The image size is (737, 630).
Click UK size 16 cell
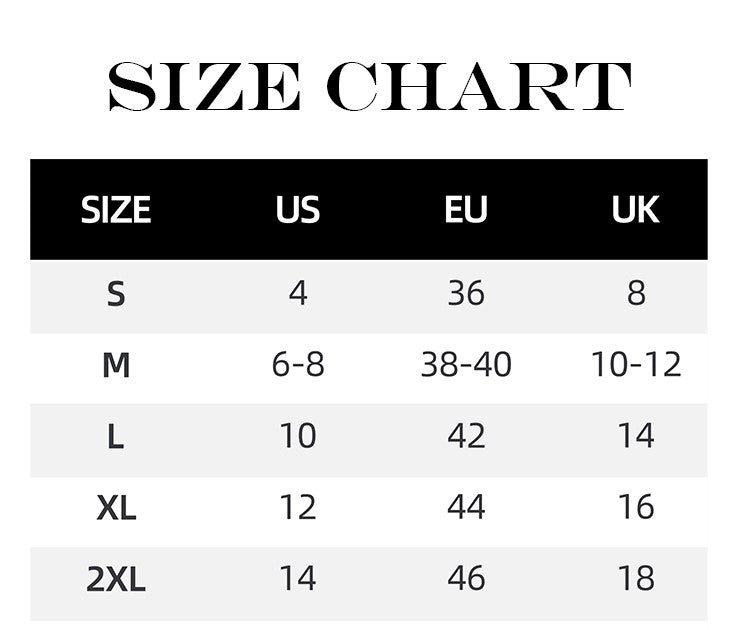pos(636,508)
